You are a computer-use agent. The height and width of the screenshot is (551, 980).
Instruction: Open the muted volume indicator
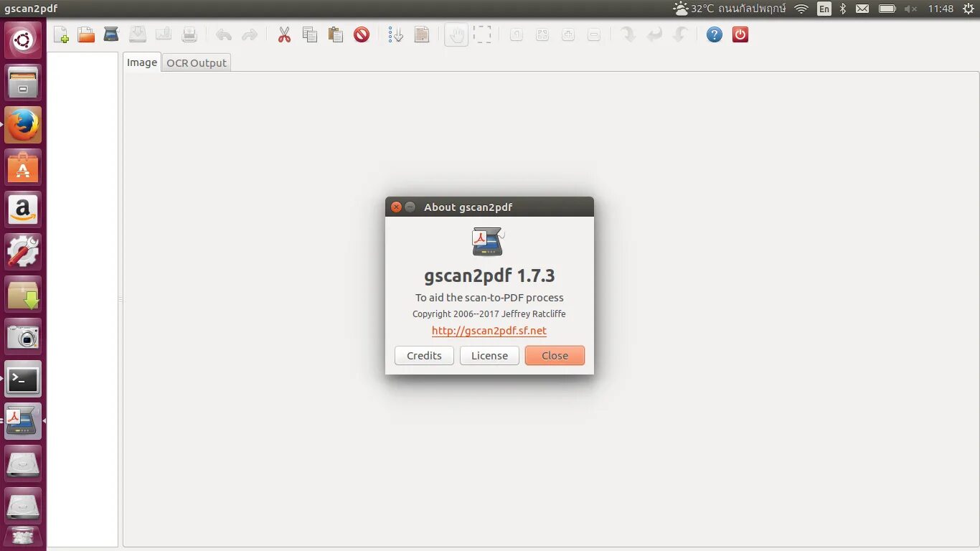point(910,9)
